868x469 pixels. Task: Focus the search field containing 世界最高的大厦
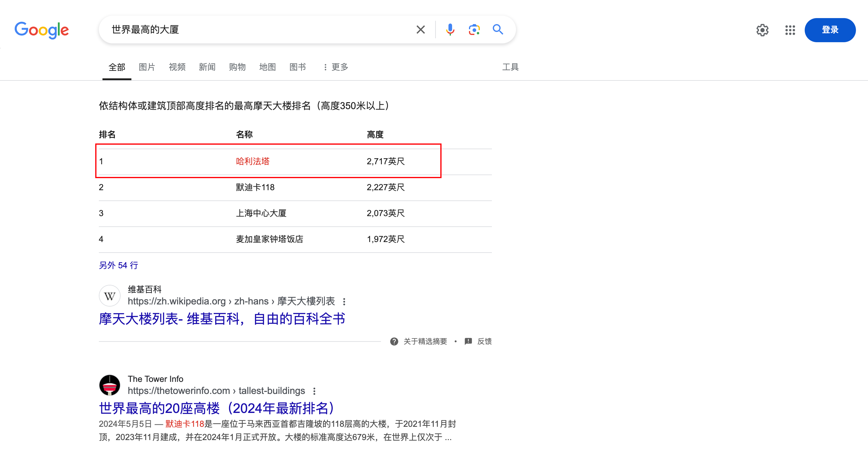coord(259,30)
